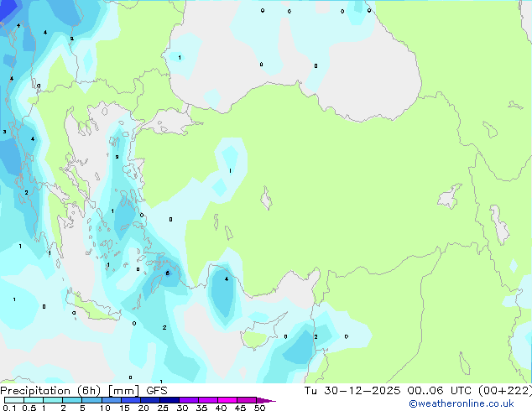Image resolution: width=532 pixels, height=411 pixels.
Task: Click the legend tick label '15'
Action: 124,408
